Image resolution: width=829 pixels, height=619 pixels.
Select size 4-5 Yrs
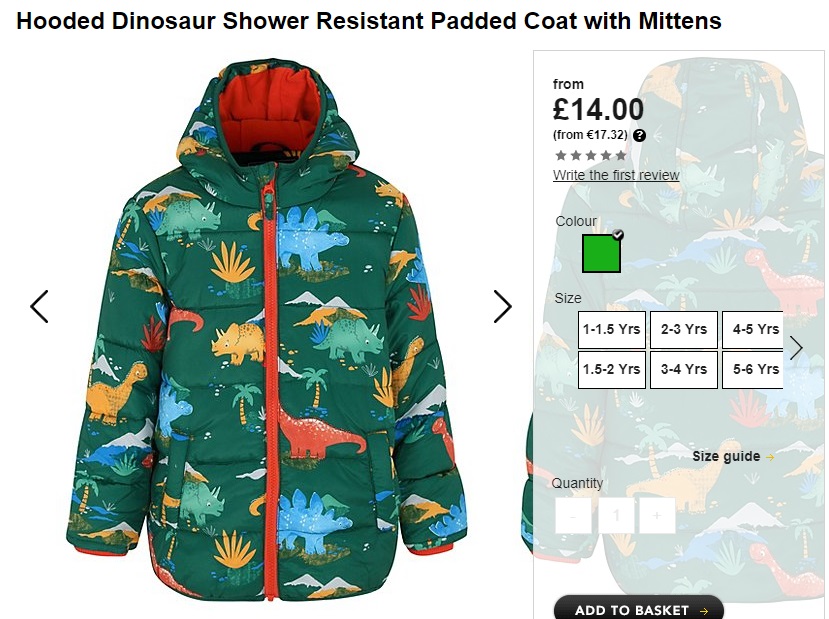coord(753,329)
